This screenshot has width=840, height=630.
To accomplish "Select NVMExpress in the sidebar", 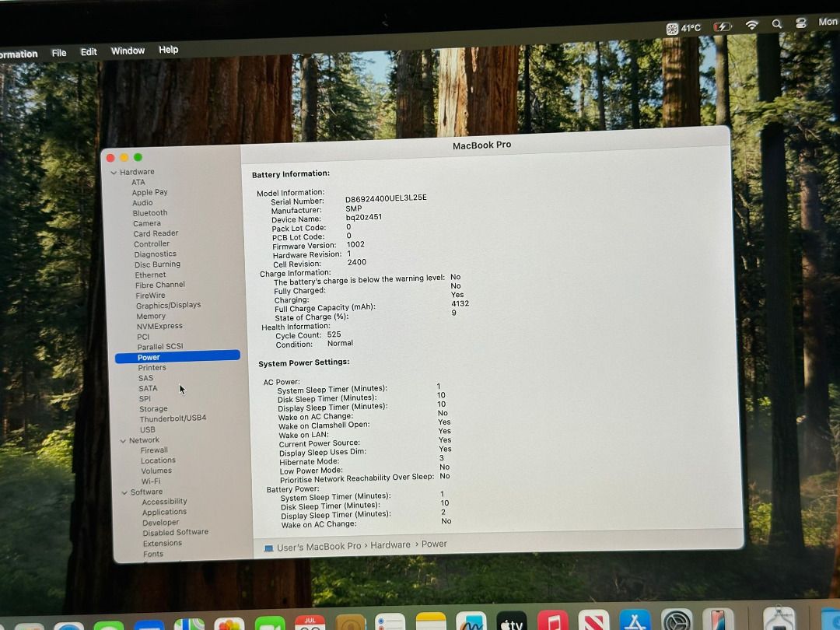I will pyautogui.click(x=159, y=326).
